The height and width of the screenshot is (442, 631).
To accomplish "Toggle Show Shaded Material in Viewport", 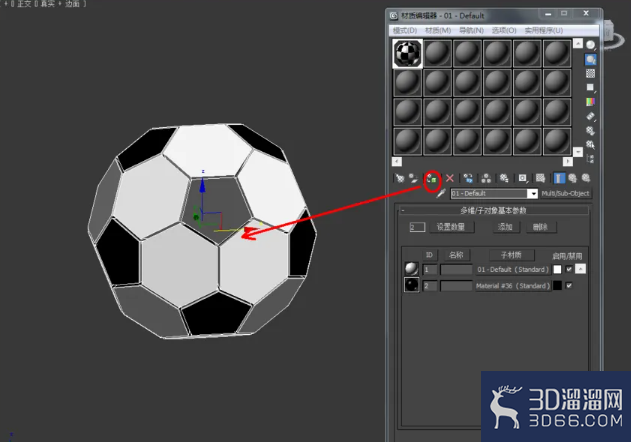I will coord(540,178).
